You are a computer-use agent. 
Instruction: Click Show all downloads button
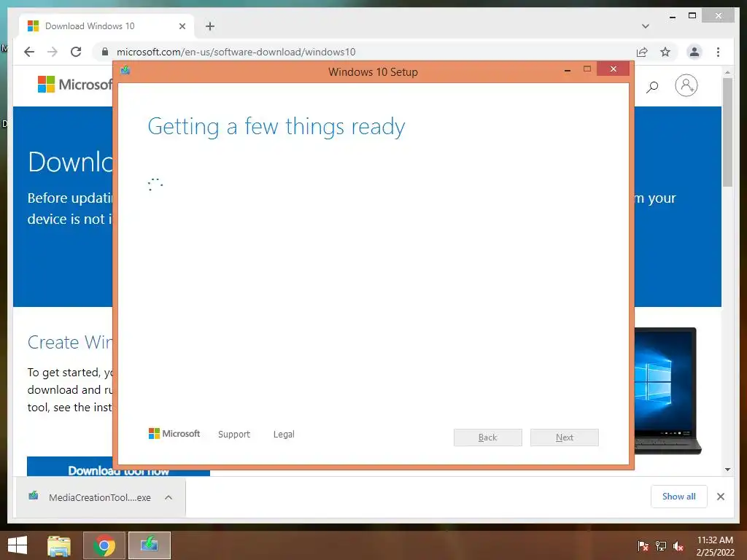pyautogui.click(x=679, y=497)
